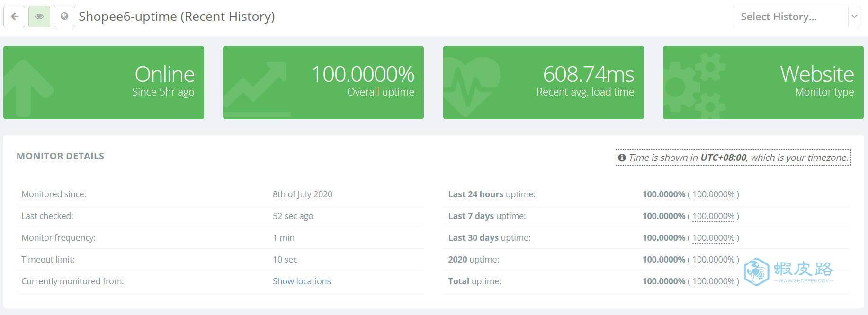This screenshot has height=315, width=868.
Task: Click the Shopee6-uptime (Recent History) title
Action: [177, 17]
